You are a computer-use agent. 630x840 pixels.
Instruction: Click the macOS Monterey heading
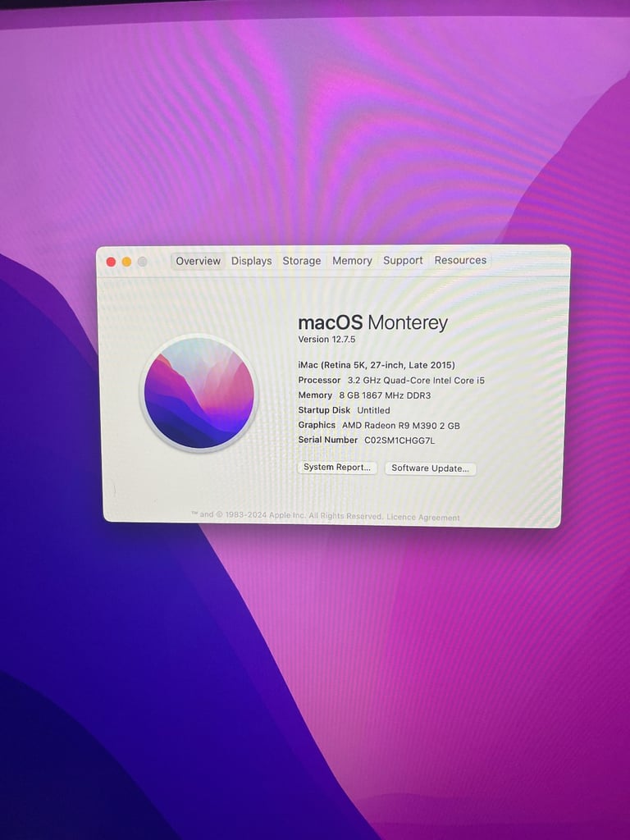(x=373, y=322)
